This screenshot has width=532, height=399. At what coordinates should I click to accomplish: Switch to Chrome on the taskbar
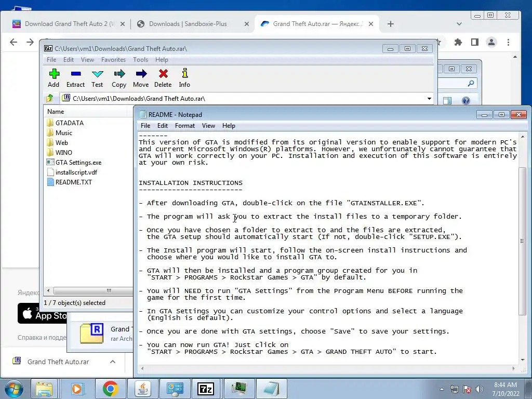click(110, 389)
